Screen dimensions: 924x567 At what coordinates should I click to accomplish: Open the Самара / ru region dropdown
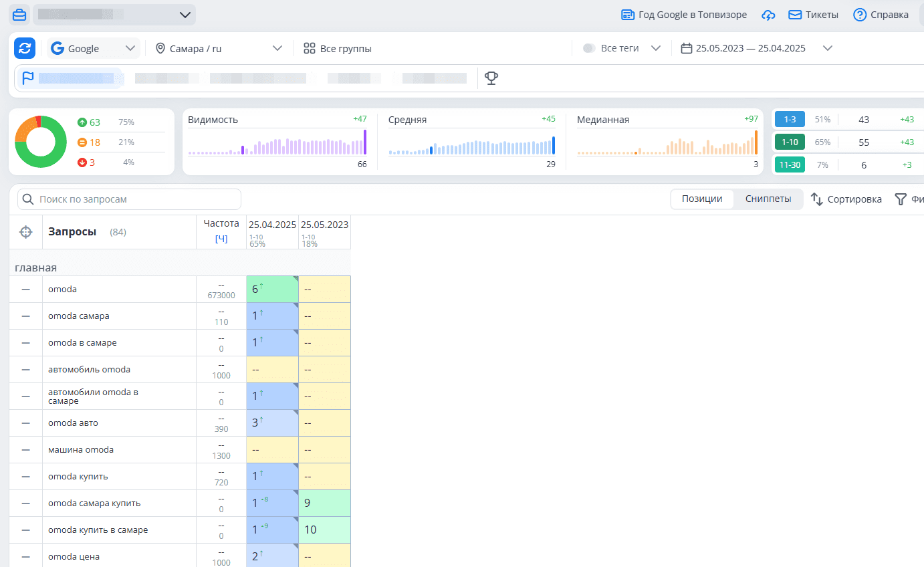click(x=219, y=48)
